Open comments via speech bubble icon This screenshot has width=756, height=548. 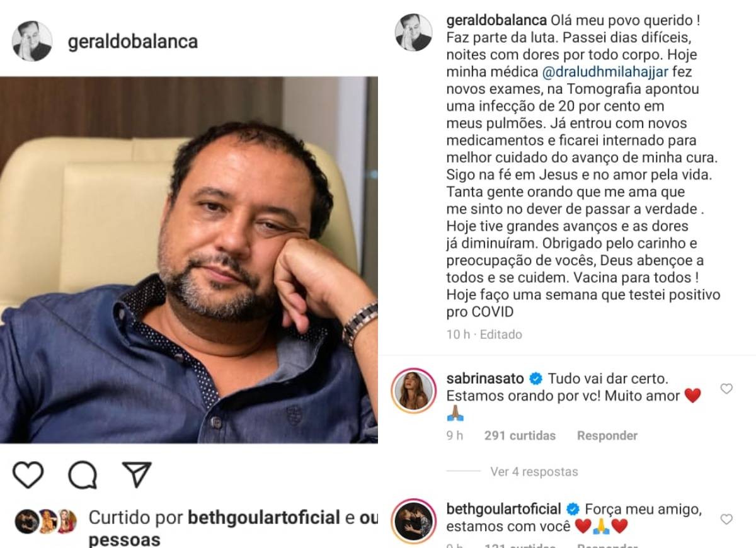83,476
